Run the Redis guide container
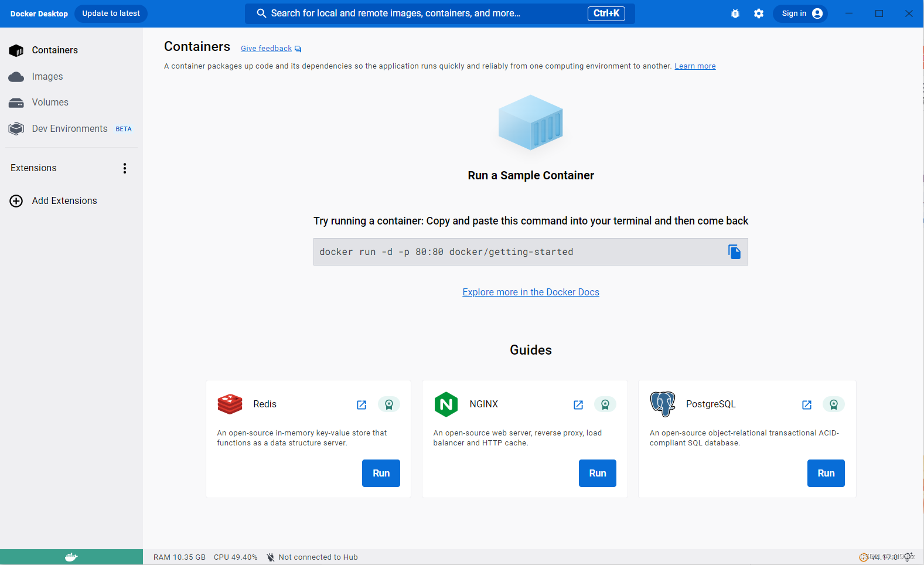924x565 pixels. point(381,474)
